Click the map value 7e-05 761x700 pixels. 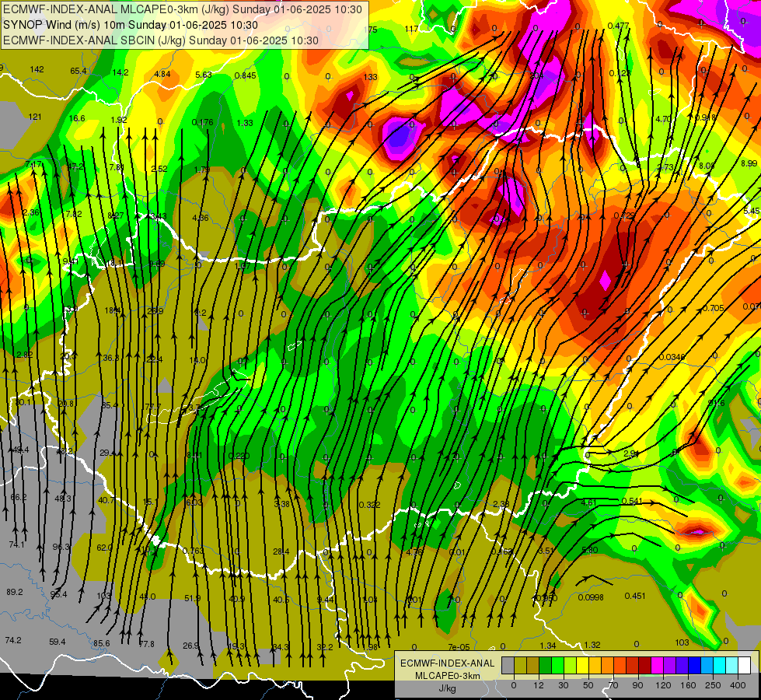pos(459,647)
